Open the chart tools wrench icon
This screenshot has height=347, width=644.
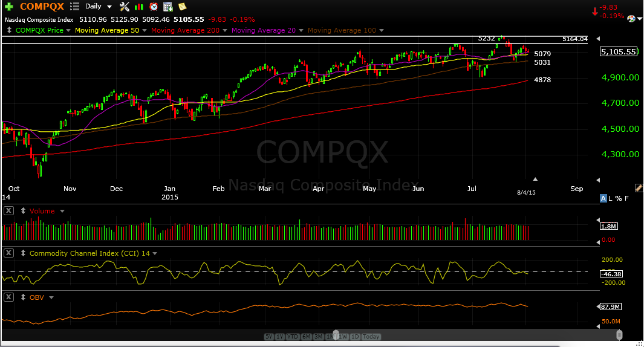point(124,7)
